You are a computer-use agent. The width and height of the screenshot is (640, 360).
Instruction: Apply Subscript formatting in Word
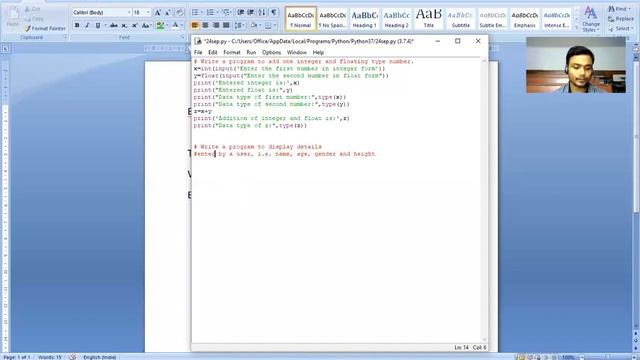(124, 25)
